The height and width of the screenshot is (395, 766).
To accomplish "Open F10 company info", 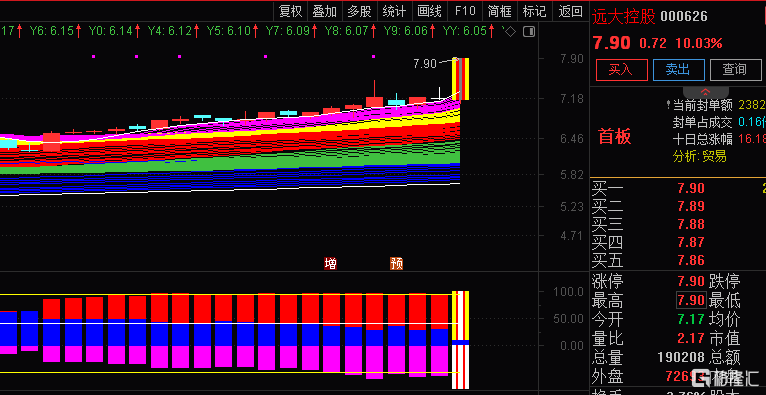I will click(465, 11).
